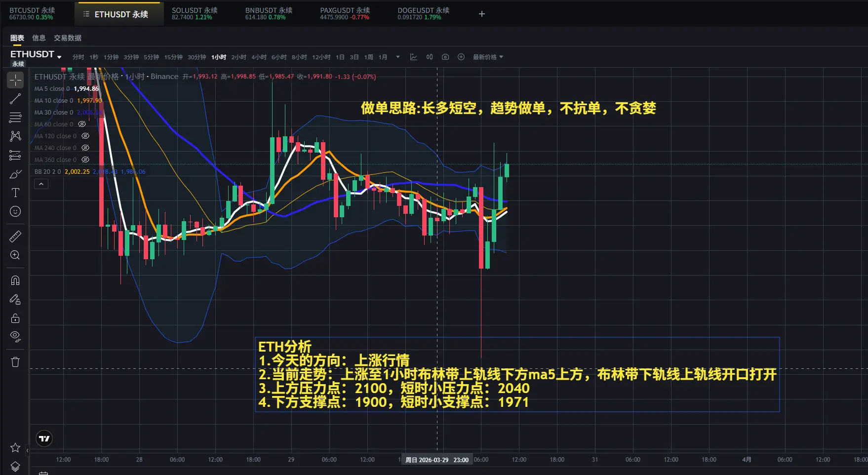This screenshot has height=475, width=868.
Task: Take a chart snapshot with camera icon
Action: pos(445,57)
